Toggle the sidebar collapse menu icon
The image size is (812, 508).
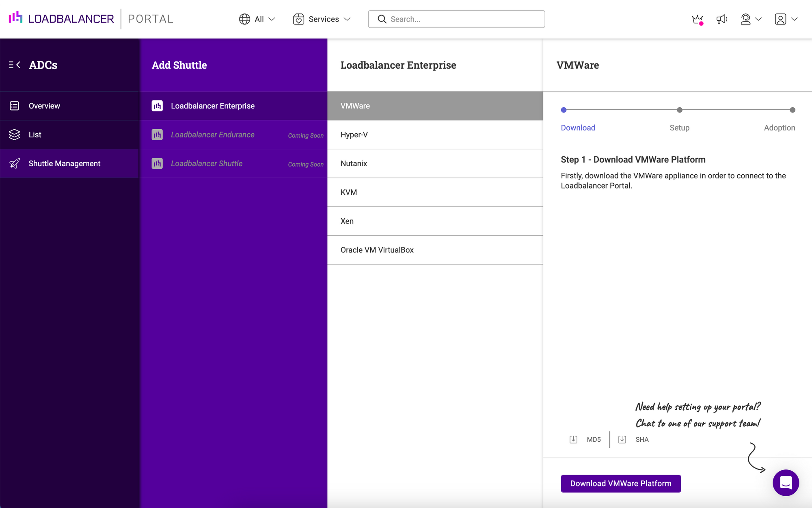13,64
